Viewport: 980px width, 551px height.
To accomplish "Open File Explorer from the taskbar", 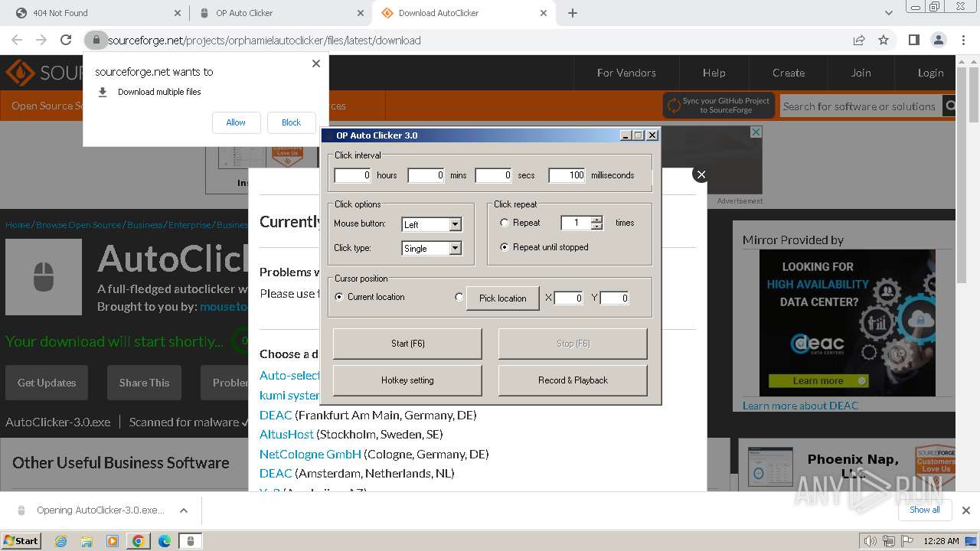I will [x=87, y=541].
